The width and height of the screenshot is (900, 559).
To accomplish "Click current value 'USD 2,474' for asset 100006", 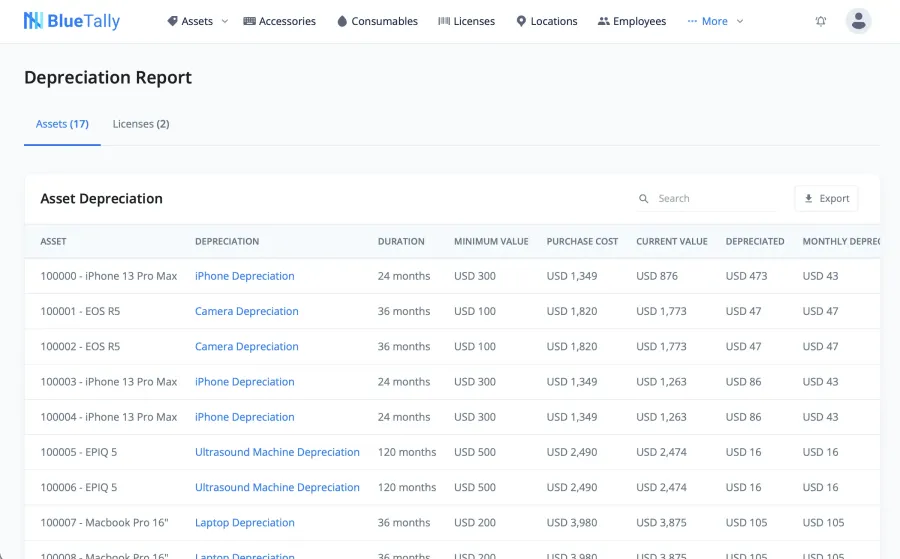I will click(x=661, y=487).
